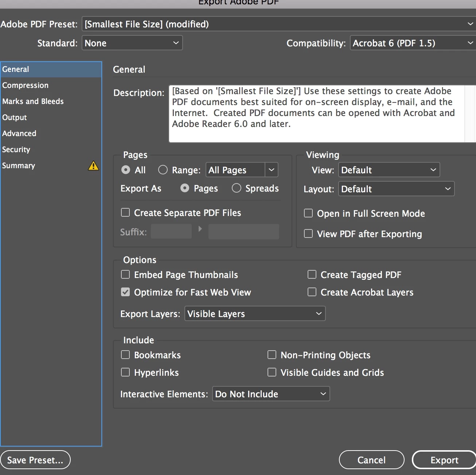Screen dimensions: 476x475
Task: Click the Description box scrollbar
Action: [470, 114]
